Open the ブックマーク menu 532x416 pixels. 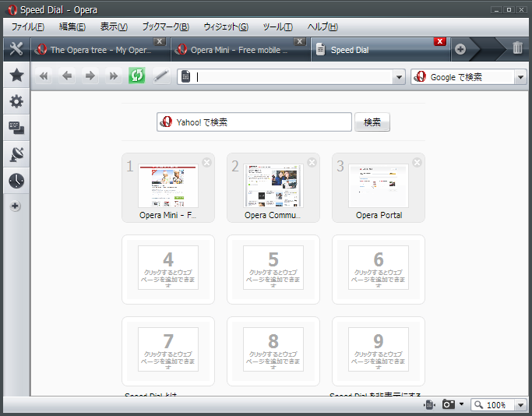coord(166,26)
